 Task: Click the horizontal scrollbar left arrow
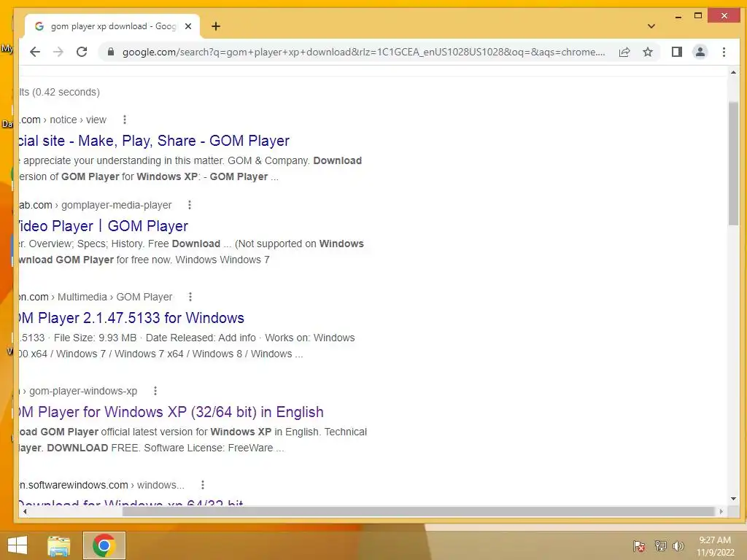pos(25,511)
